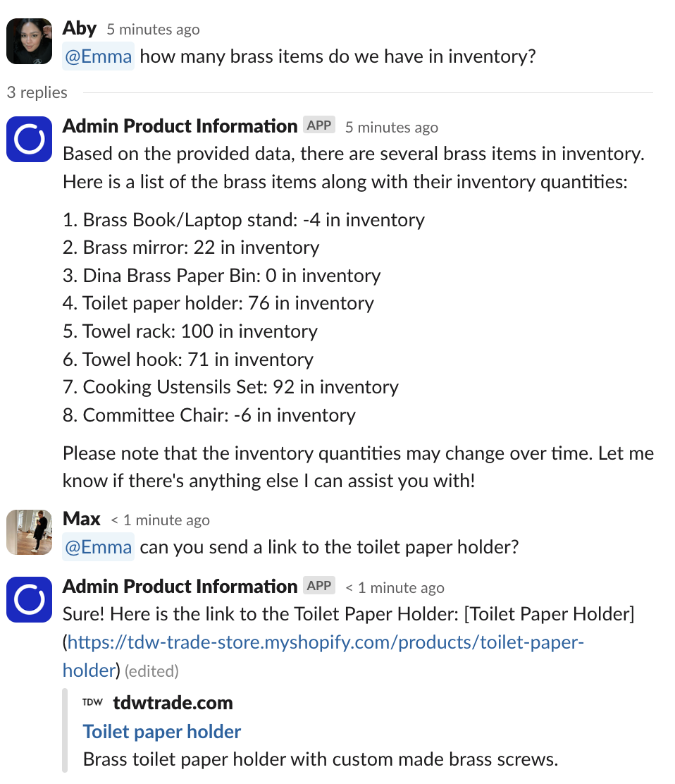Open Max's profile avatar
This screenshot has width=675, height=784.
[29, 532]
